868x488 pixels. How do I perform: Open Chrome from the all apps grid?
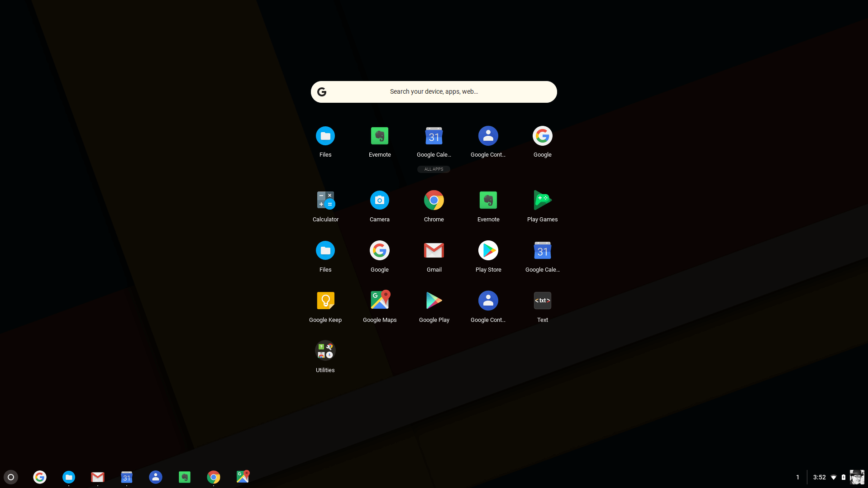[x=434, y=200]
